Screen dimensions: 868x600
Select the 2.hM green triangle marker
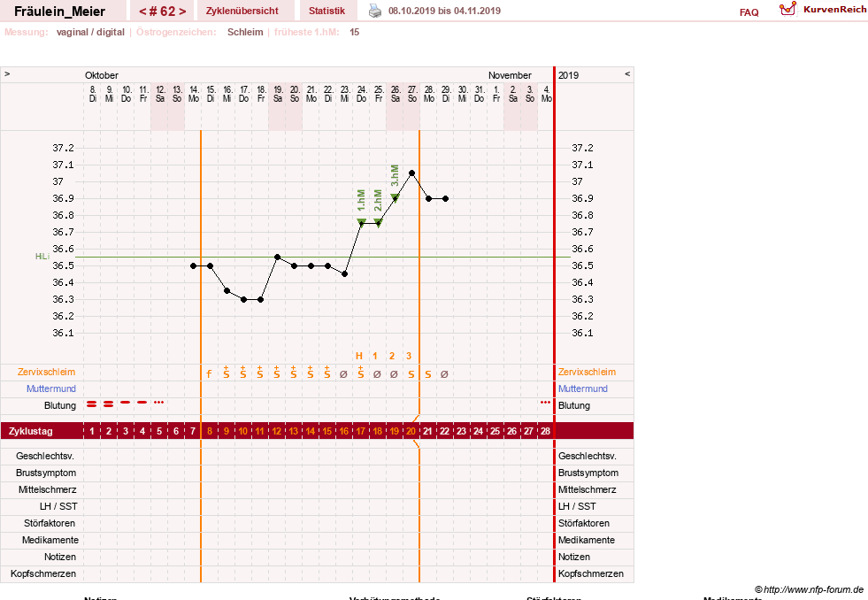pyautogui.click(x=378, y=222)
